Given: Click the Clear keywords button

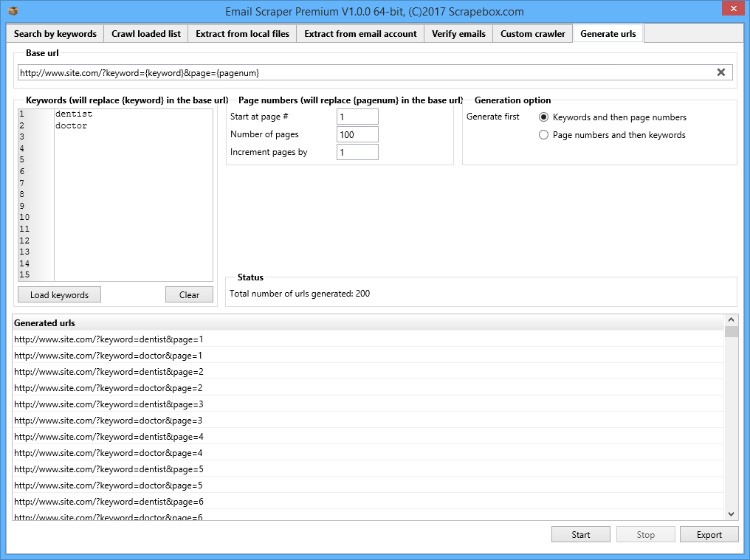Looking at the screenshot, I should click(189, 295).
